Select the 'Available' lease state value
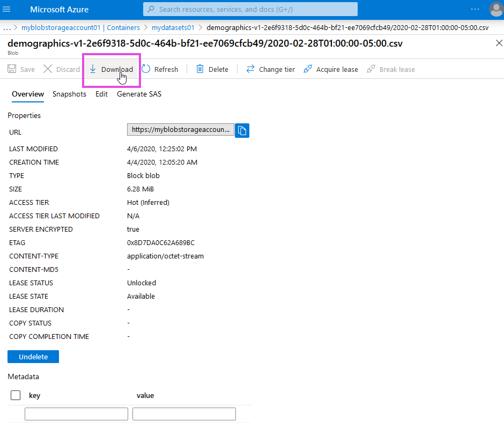This screenshot has height=437, width=504. [x=141, y=296]
